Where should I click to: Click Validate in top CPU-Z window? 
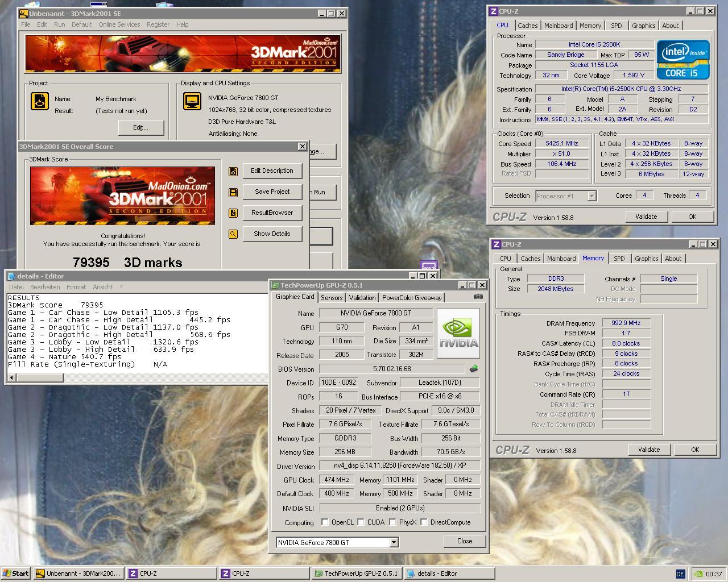tap(646, 217)
